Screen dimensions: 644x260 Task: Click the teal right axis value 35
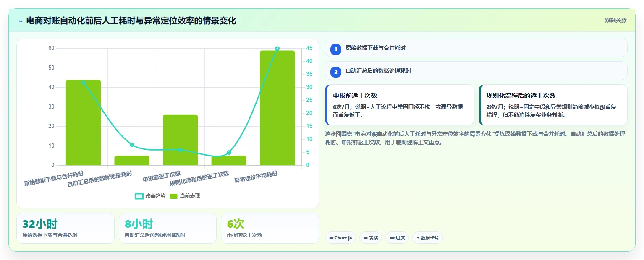[x=309, y=74]
